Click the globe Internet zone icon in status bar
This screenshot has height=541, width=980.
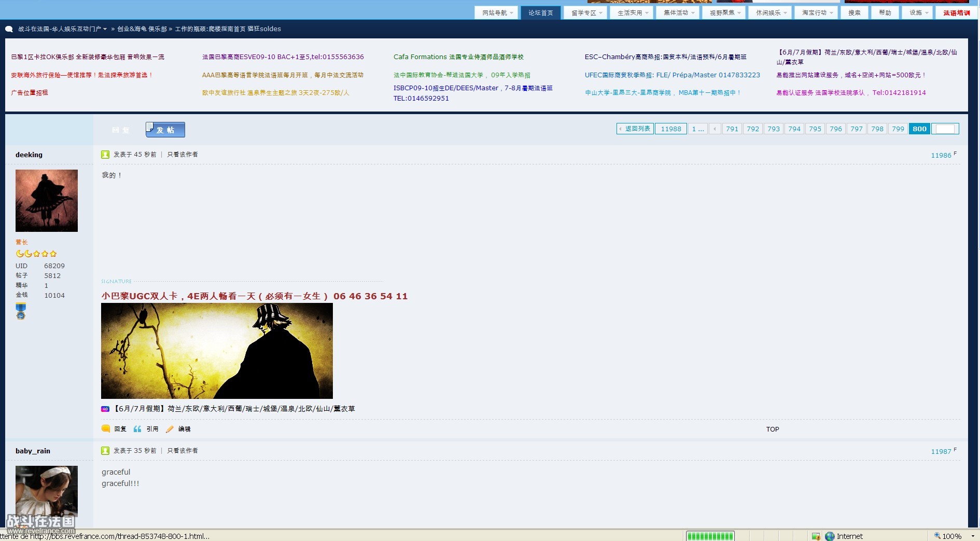pos(830,536)
